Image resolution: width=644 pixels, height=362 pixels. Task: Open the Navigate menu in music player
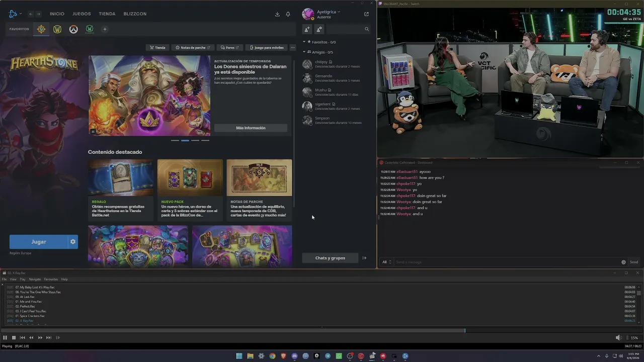point(35,280)
